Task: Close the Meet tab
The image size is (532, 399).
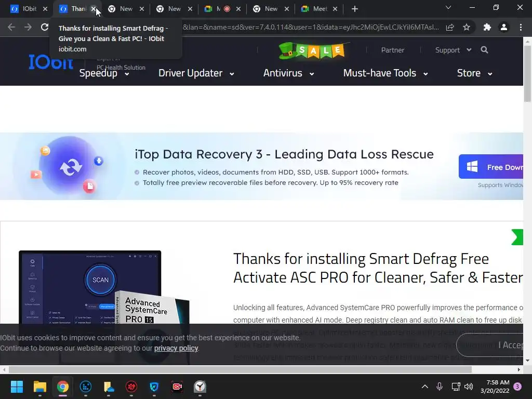Action: [335, 9]
